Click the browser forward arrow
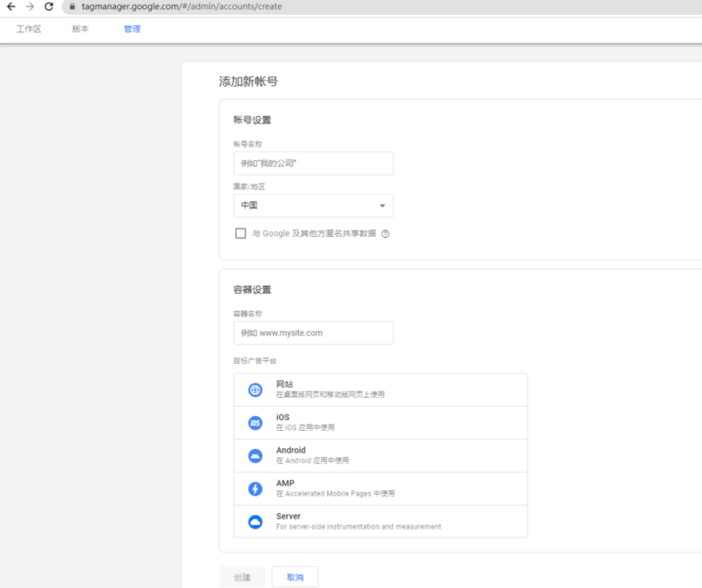The width and height of the screenshot is (702, 588). coord(30,6)
